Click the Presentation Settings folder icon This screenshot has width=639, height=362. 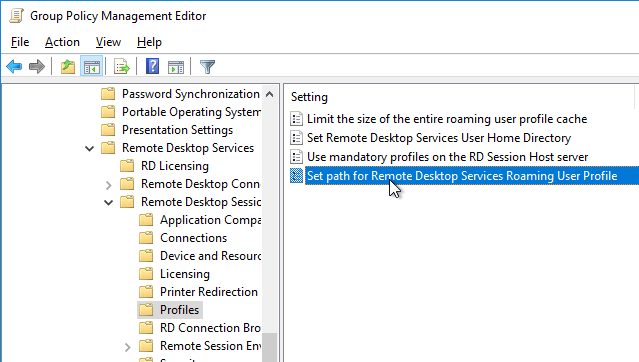(x=108, y=130)
